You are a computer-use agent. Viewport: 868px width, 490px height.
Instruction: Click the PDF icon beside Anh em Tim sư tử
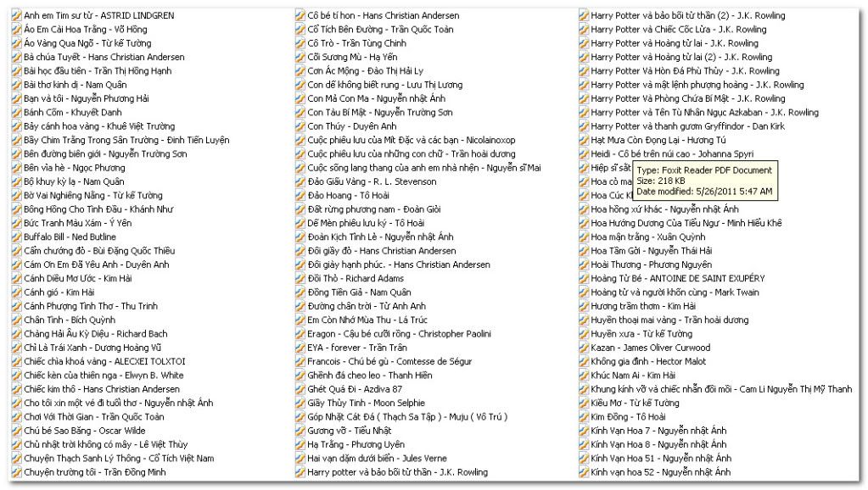16,15
